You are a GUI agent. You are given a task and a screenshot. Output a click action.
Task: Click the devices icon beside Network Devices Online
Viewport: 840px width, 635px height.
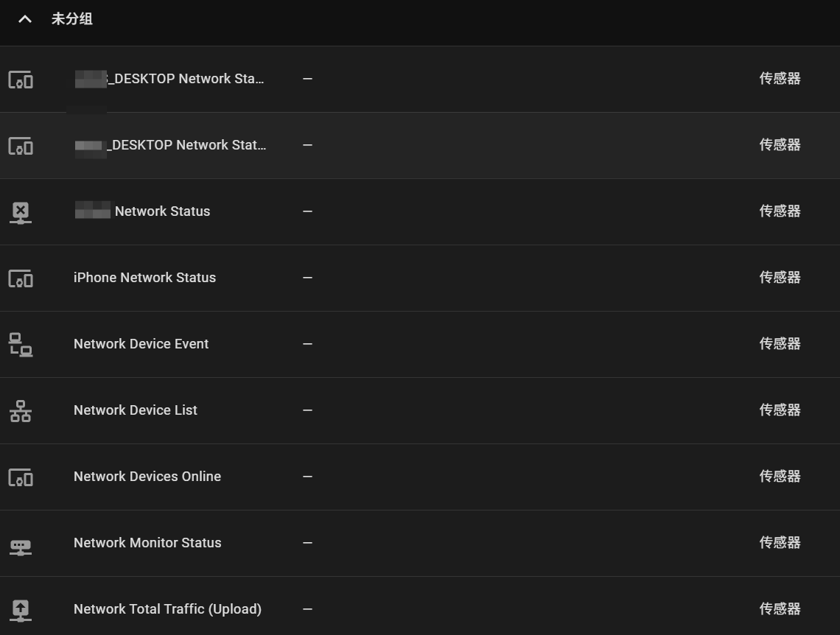[21, 477]
